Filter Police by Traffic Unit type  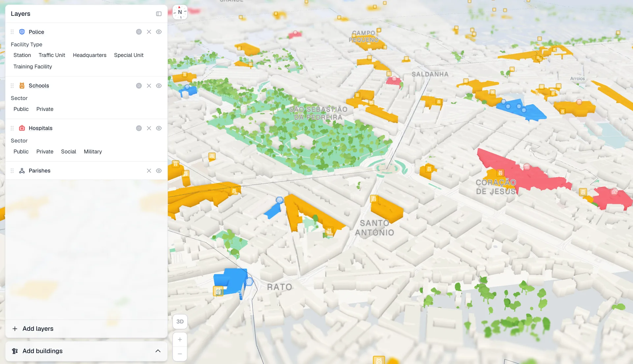[52, 55]
